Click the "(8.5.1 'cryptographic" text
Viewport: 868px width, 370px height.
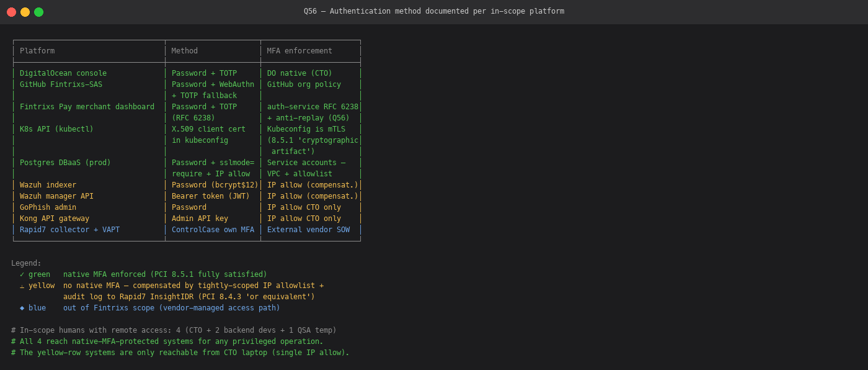(x=312, y=140)
